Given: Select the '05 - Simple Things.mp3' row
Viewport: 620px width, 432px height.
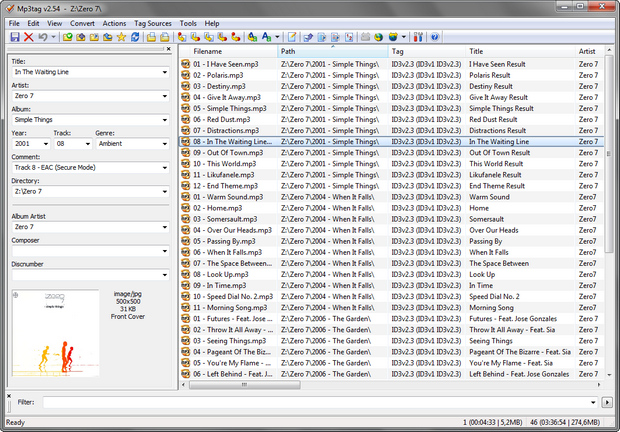Looking at the screenshot, I should pos(391,108).
